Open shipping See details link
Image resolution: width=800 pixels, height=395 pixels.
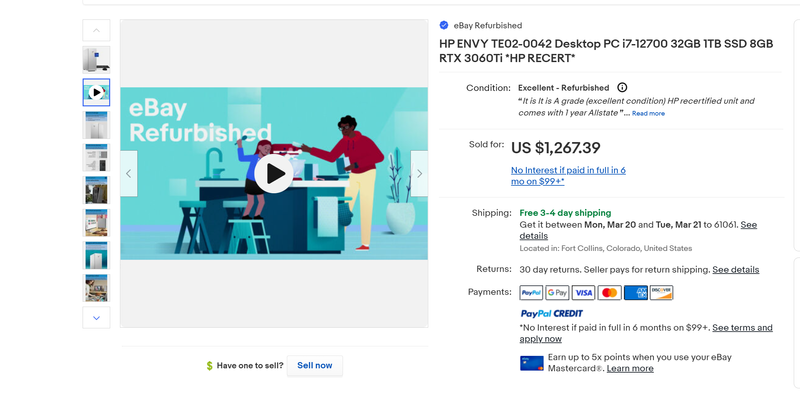point(638,230)
